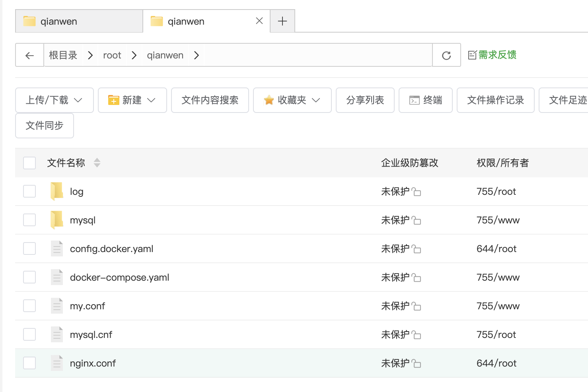Screen dimensions: 588x392
Task: Select mysql.cnf with its checkbox
Action: click(29, 334)
